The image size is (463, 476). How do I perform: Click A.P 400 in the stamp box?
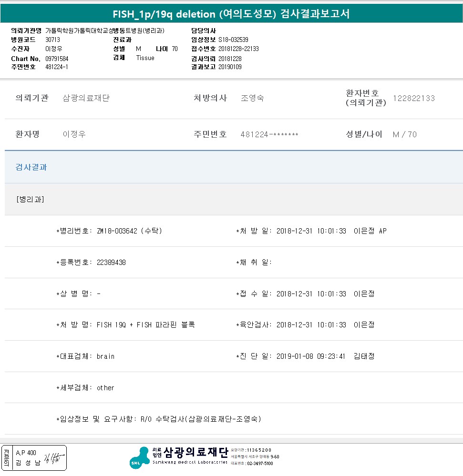coord(26,453)
